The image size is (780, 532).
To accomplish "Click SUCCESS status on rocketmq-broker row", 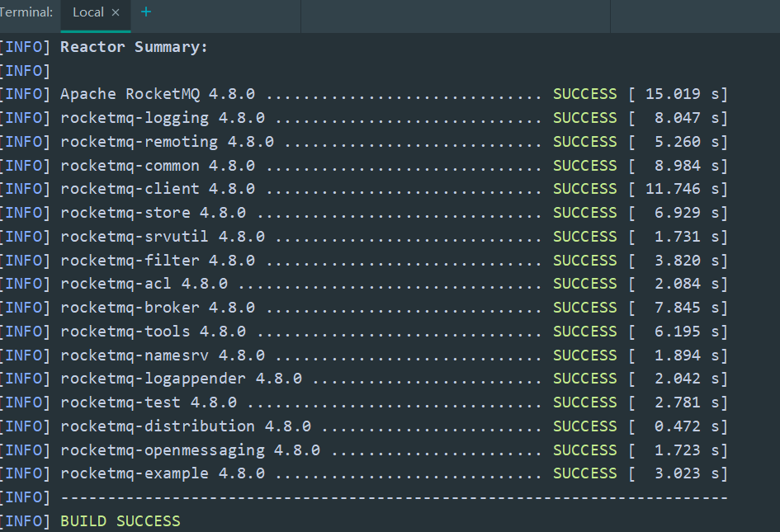I will point(585,308).
